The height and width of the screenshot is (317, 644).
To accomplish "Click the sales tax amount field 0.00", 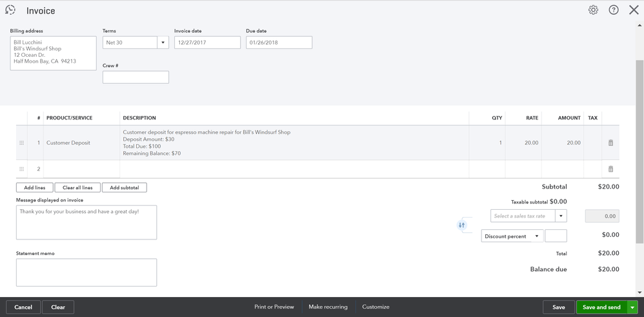I will point(602,216).
